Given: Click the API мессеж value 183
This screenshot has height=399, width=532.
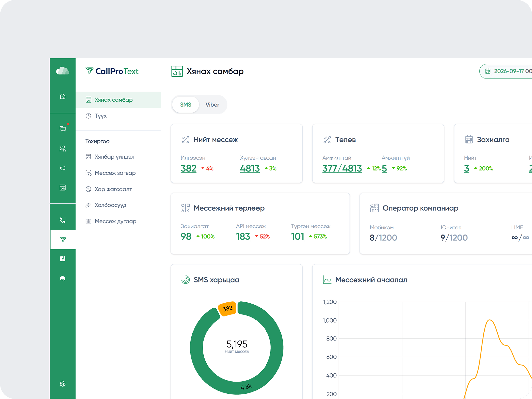Looking at the screenshot, I should coord(243,236).
